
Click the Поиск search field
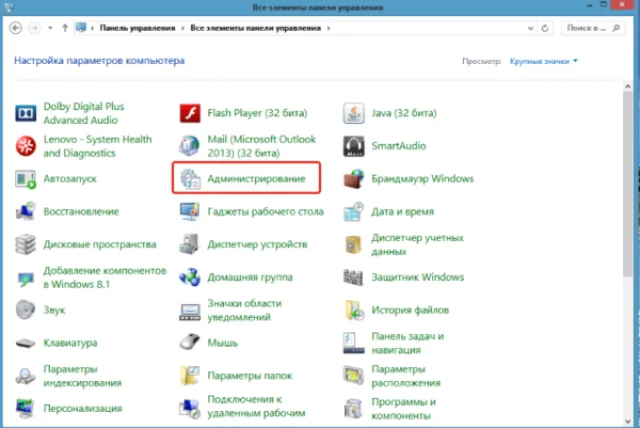point(593,28)
